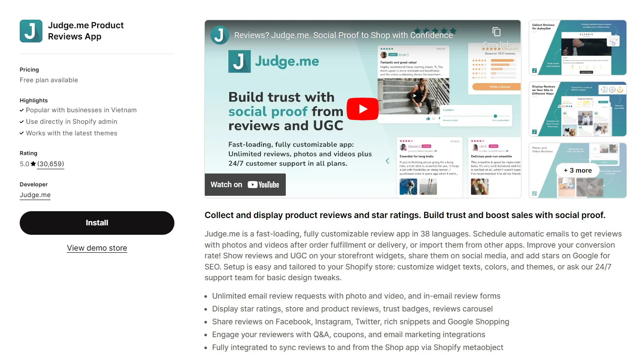Click Watch on YouTube button
Screen dimensions: 644x362
click(245, 185)
